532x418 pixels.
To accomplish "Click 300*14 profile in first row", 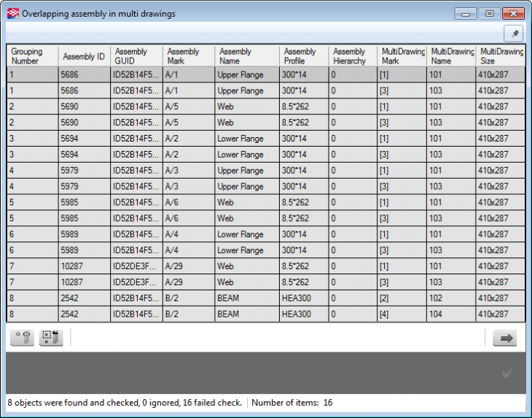I will 304,74.
